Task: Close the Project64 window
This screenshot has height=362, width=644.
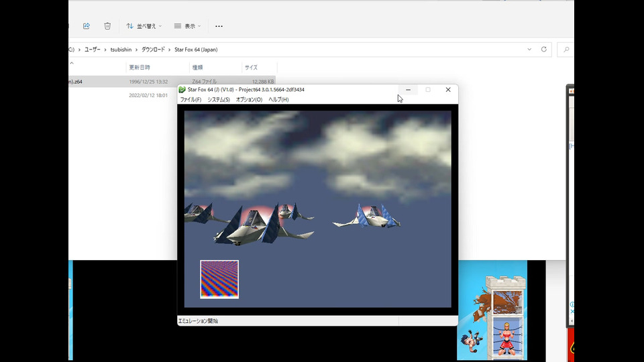Action: click(x=448, y=89)
